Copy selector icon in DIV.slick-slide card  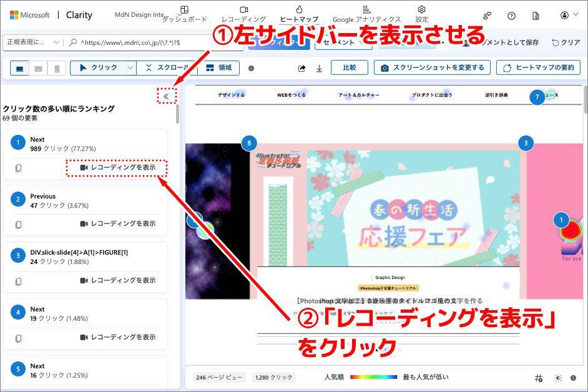[18, 282]
